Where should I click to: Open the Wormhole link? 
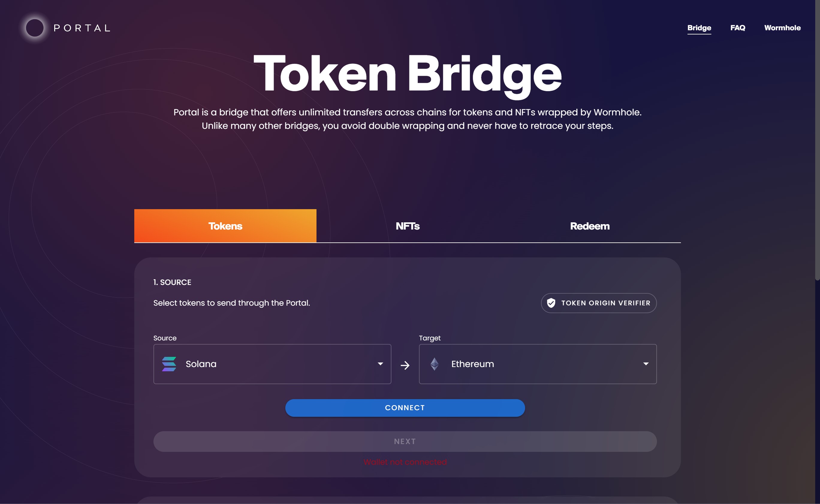coord(783,28)
